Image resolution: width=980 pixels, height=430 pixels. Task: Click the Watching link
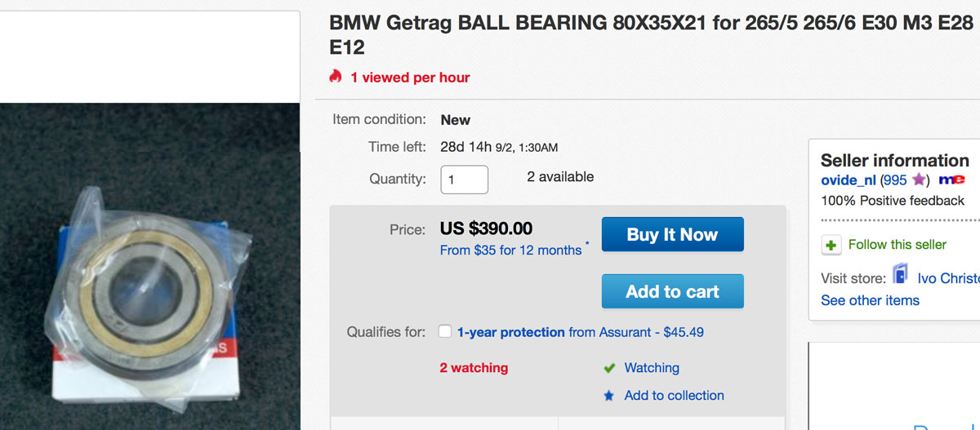651,368
